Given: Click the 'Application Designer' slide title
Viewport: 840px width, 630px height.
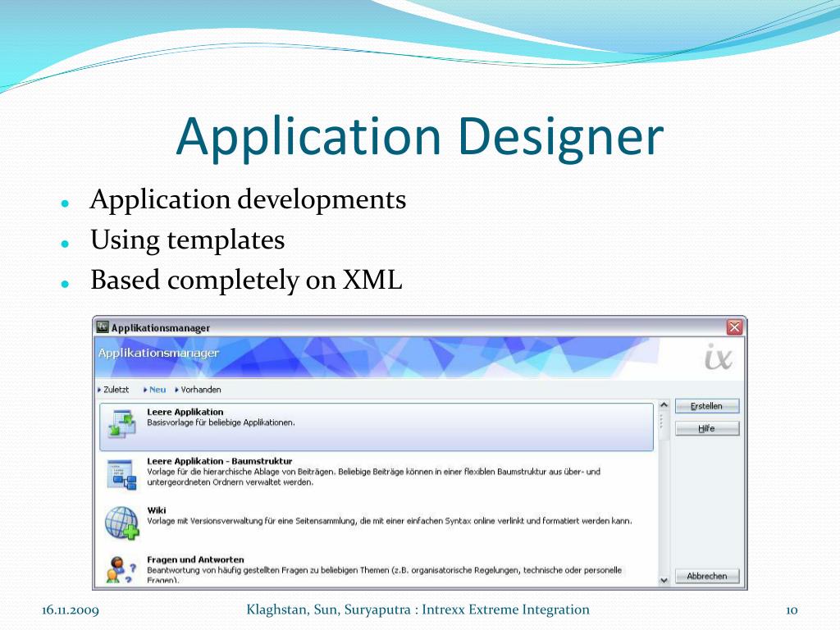Looking at the screenshot, I should [x=420, y=137].
